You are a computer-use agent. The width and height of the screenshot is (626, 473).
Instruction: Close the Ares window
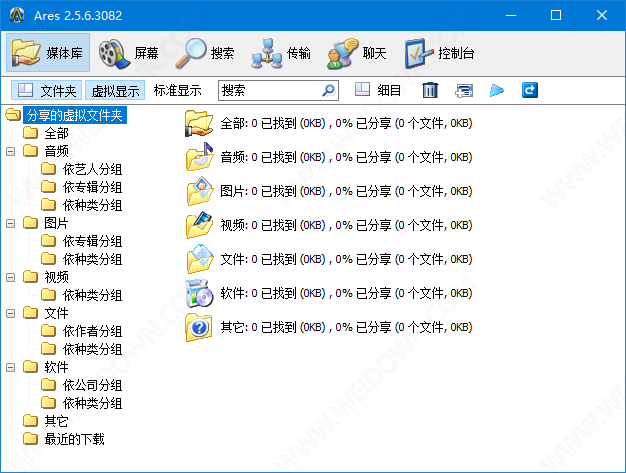click(x=602, y=15)
